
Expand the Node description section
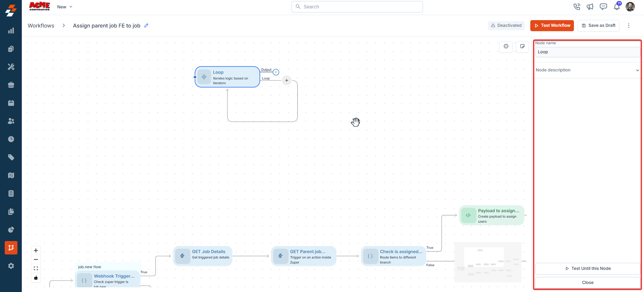coord(587,70)
